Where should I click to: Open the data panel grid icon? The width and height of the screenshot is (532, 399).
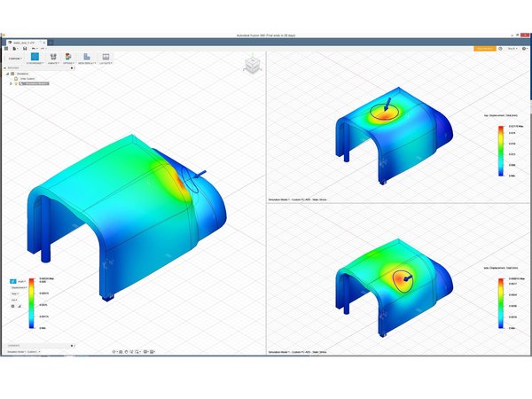pos(6,49)
